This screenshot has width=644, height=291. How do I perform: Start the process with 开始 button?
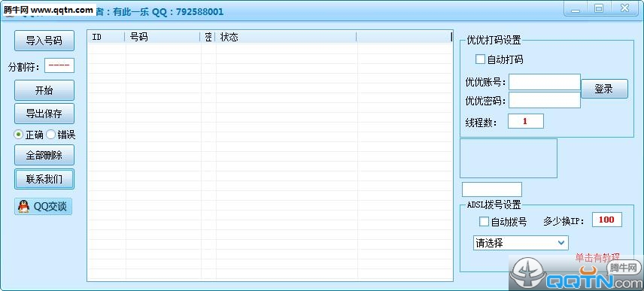coord(44,90)
